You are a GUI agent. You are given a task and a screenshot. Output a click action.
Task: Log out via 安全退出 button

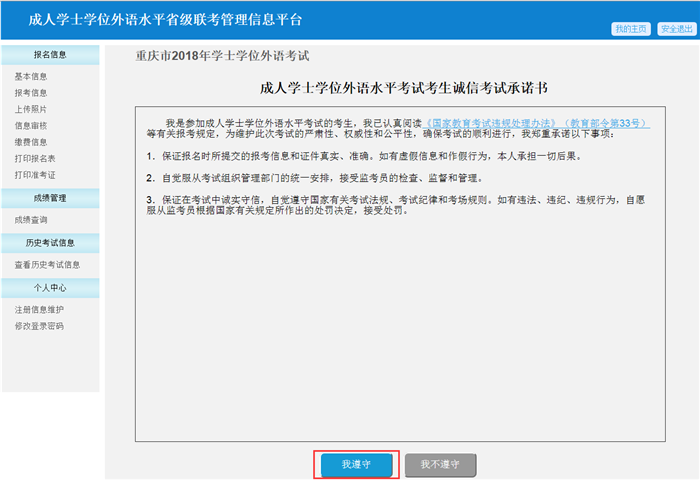click(x=676, y=29)
